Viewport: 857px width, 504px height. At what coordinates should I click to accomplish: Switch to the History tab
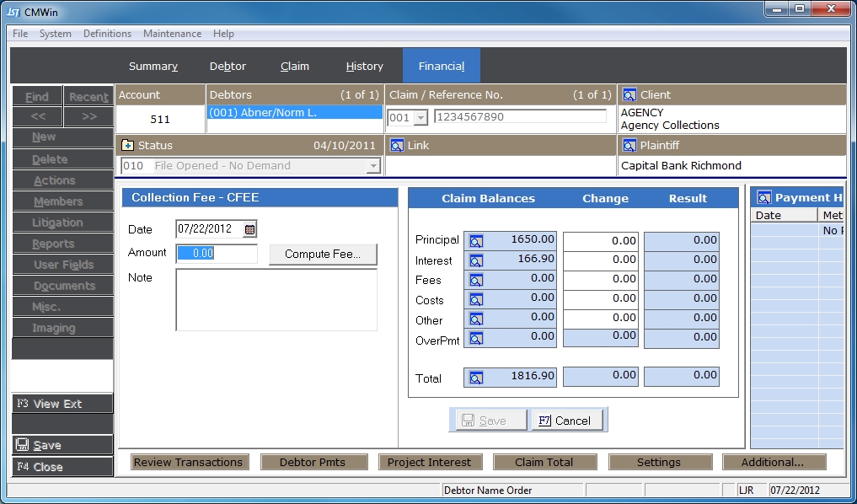(x=364, y=67)
